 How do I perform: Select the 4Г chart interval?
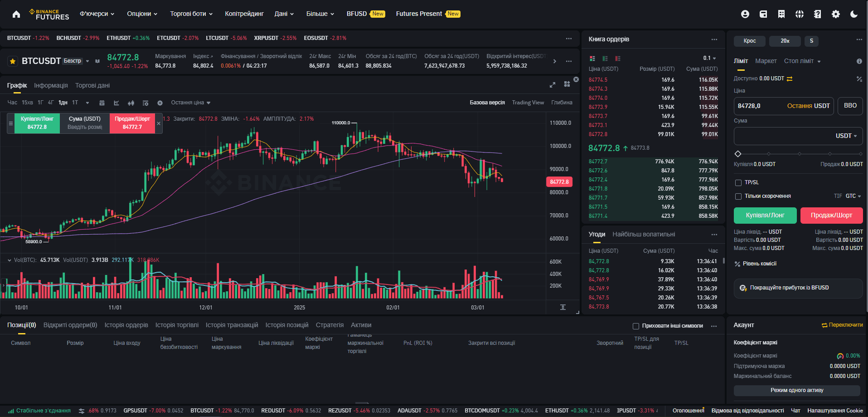51,103
